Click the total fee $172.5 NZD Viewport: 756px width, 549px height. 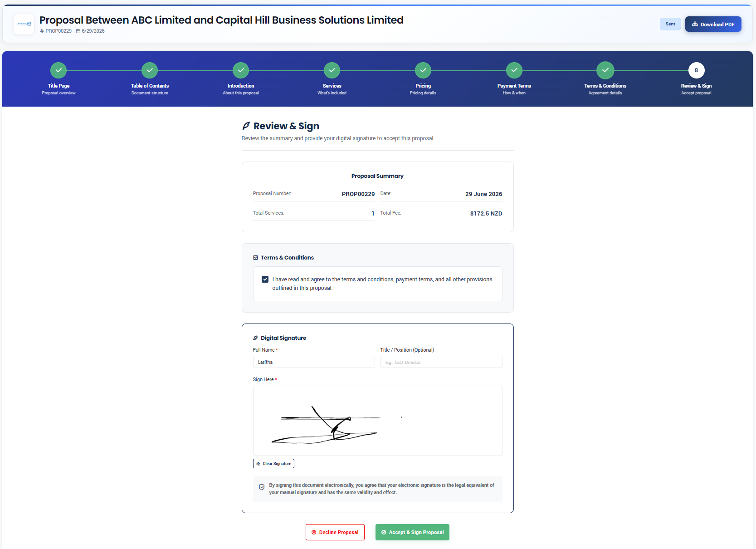[x=486, y=214]
